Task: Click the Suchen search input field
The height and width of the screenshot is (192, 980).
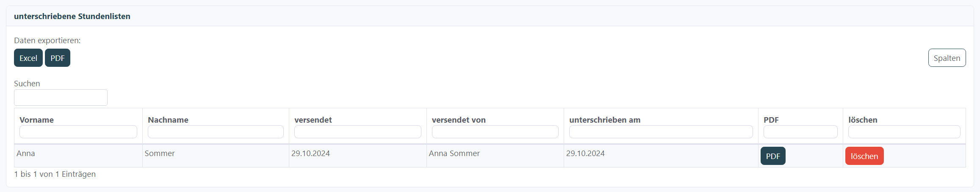Action: point(61,97)
